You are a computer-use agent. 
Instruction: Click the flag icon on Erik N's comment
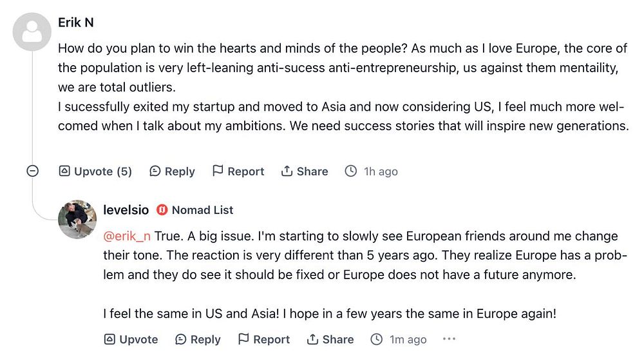[x=218, y=171]
